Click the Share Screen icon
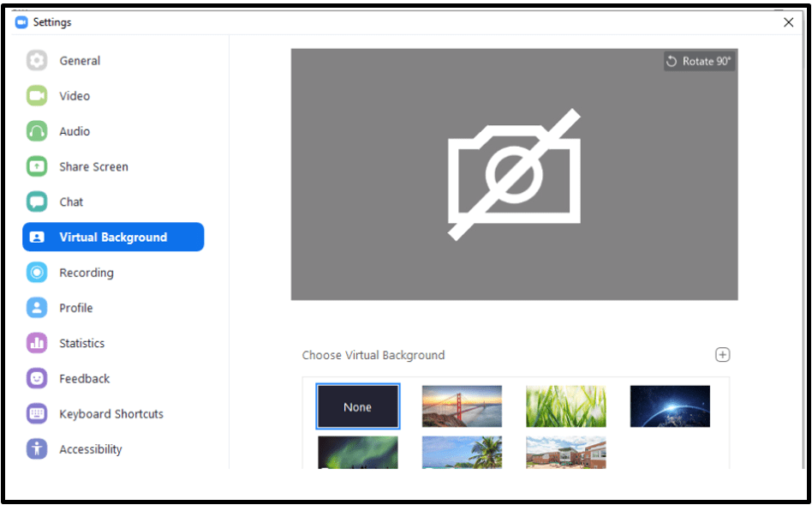The image size is (812, 505). coord(37,166)
